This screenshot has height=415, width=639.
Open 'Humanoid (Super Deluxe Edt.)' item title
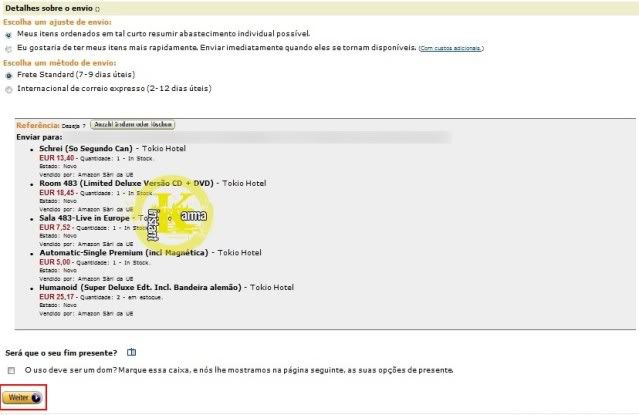pos(140,287)
